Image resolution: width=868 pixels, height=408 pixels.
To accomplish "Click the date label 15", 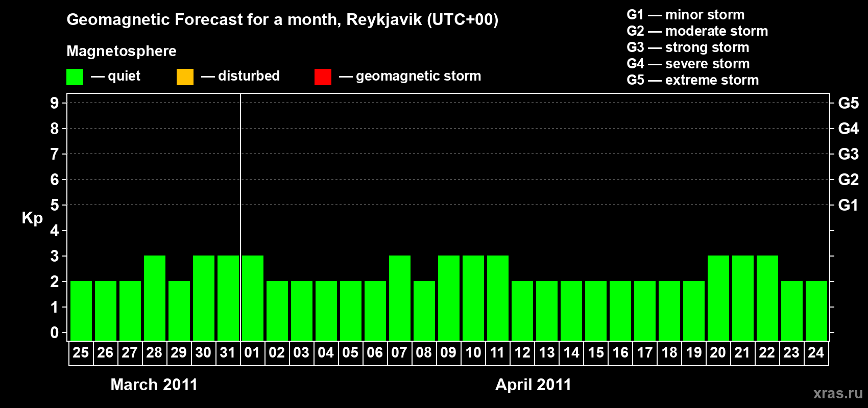I will click(x=595, y=352).
